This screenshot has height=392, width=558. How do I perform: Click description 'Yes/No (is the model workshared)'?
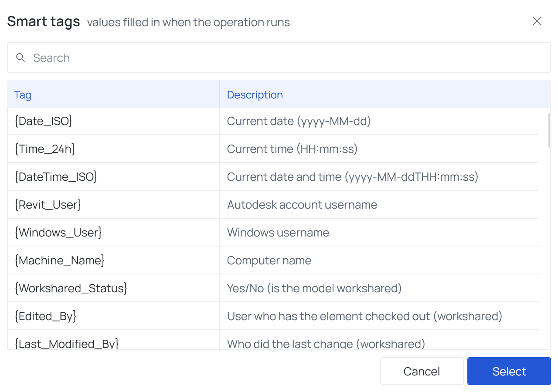314,288
